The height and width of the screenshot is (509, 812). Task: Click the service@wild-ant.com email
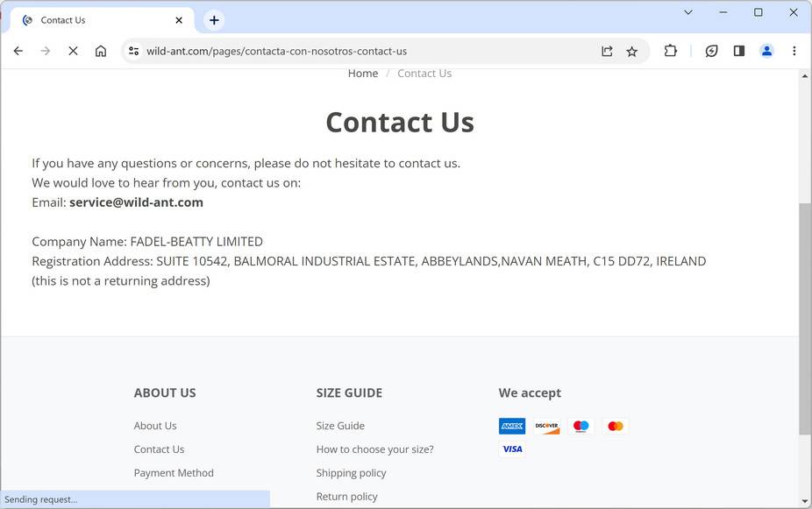(x=136, y=202)
